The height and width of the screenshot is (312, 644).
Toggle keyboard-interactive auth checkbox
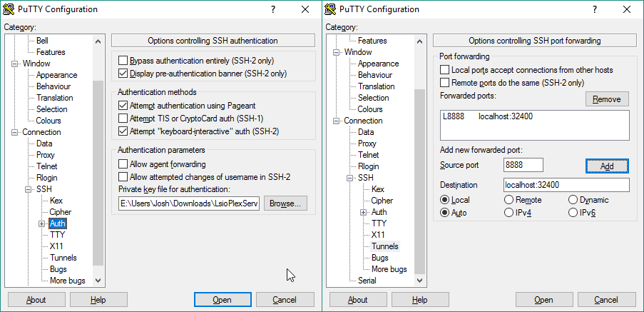(123, 131)
